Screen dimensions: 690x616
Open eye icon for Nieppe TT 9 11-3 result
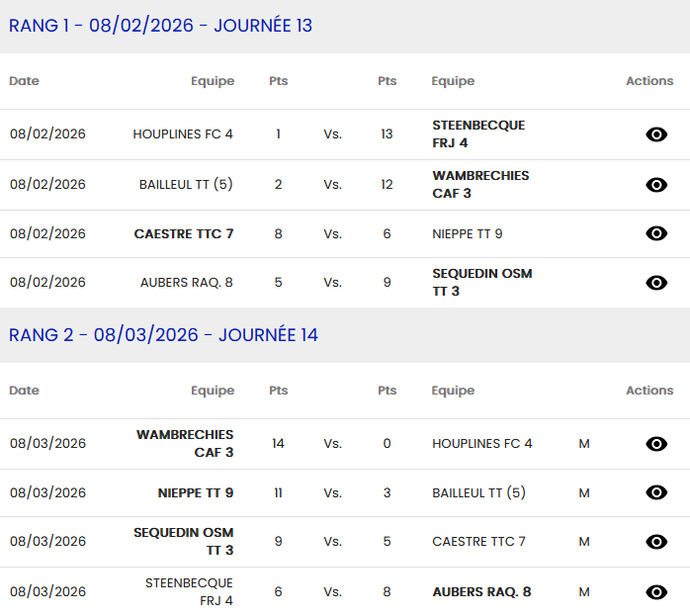[x=656, y=492]
